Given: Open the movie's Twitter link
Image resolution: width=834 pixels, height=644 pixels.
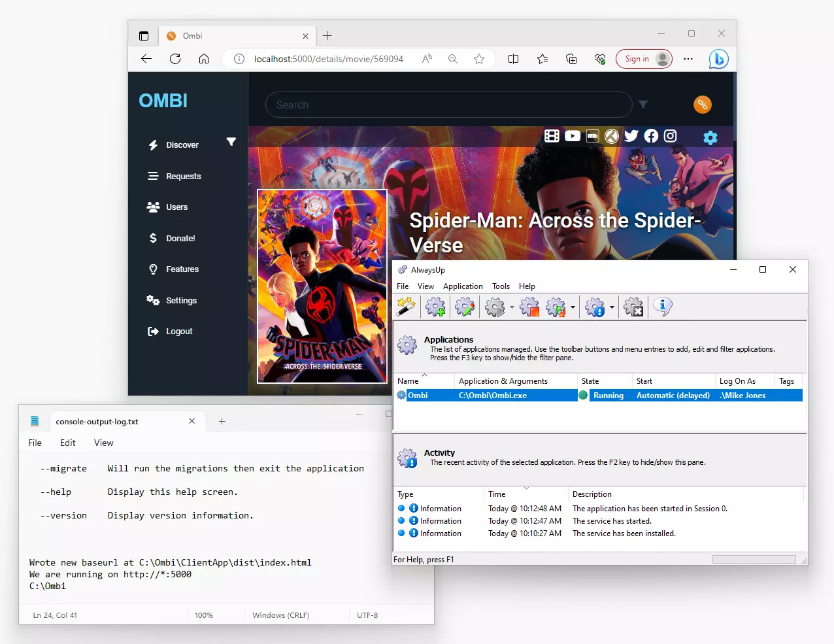Looking at the screenshot, I should (x=631, y=136).
